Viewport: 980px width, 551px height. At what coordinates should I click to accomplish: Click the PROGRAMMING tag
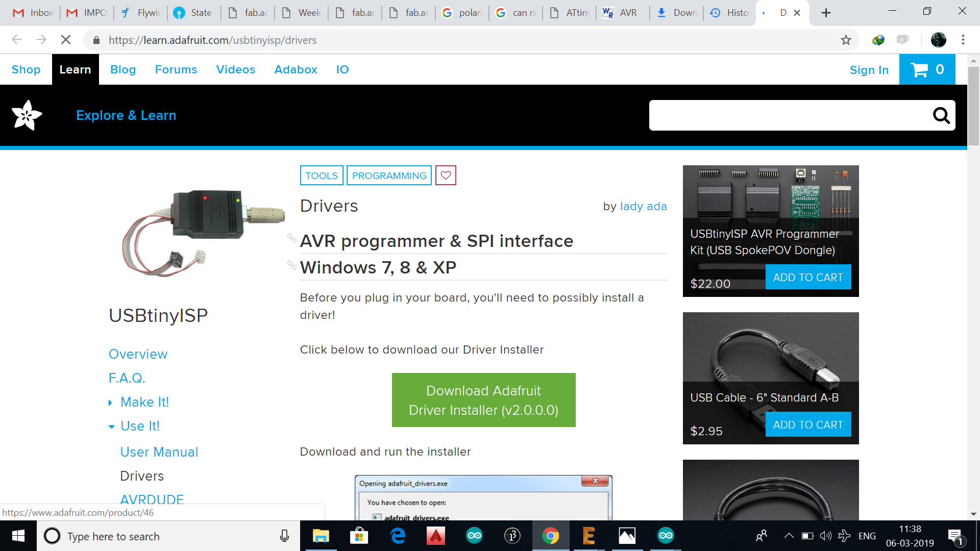coord(389,176)
